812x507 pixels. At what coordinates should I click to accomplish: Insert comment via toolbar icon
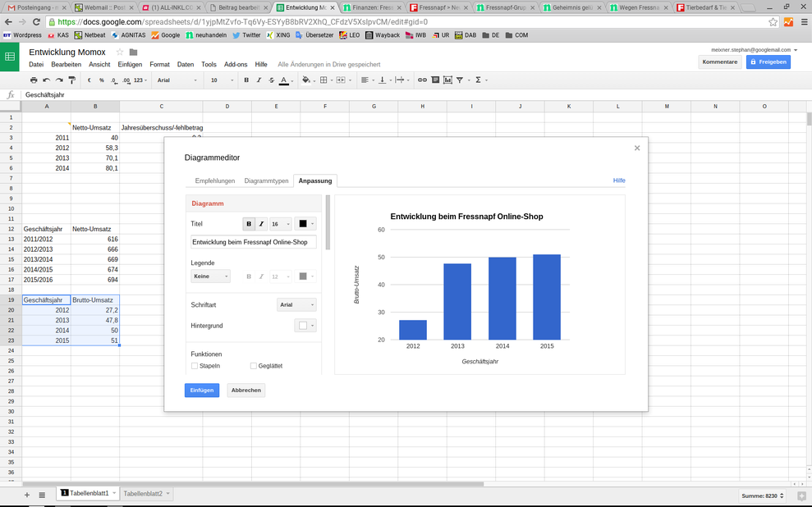pos(435,80)
